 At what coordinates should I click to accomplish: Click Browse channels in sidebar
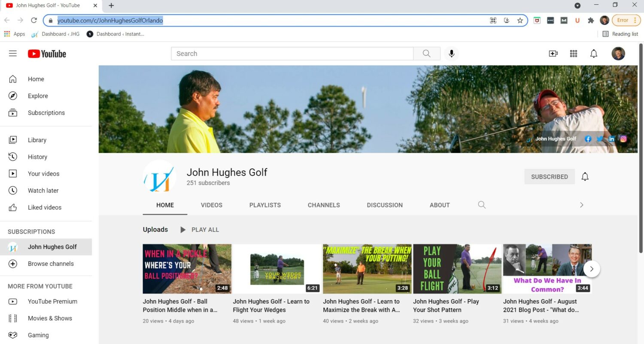coord(46,264)
